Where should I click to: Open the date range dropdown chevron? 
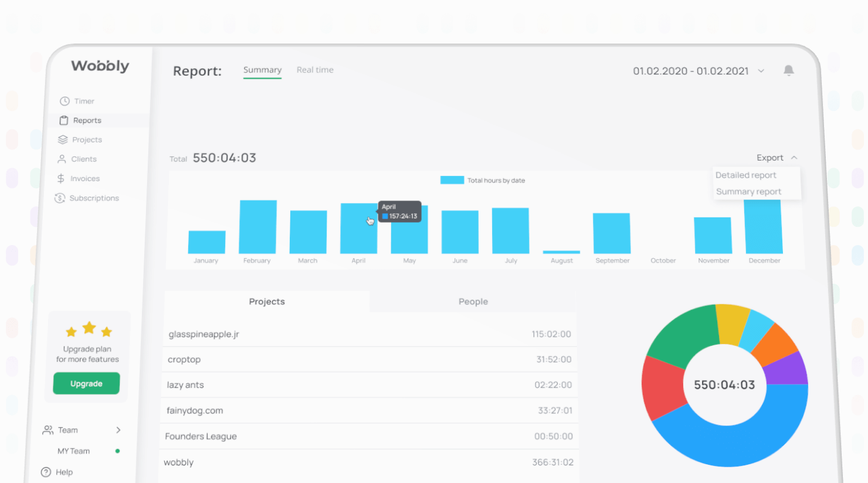pyautogui.click(x=761, y=71)
